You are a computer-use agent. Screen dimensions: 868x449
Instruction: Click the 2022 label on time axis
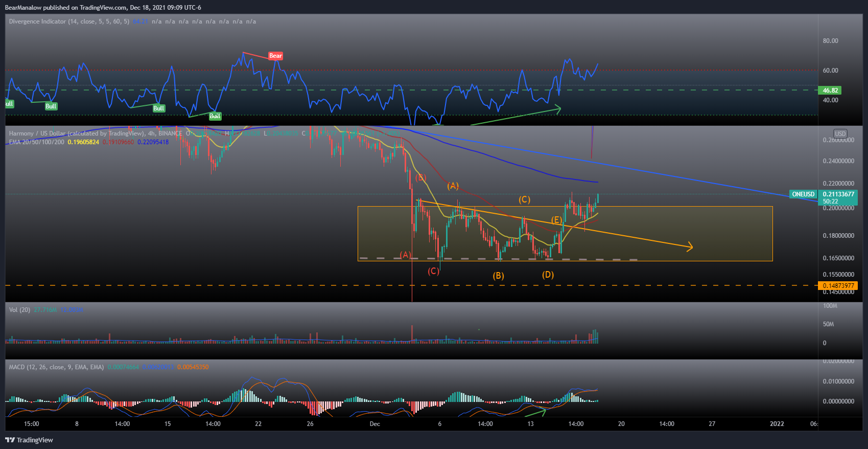point(777,424)
